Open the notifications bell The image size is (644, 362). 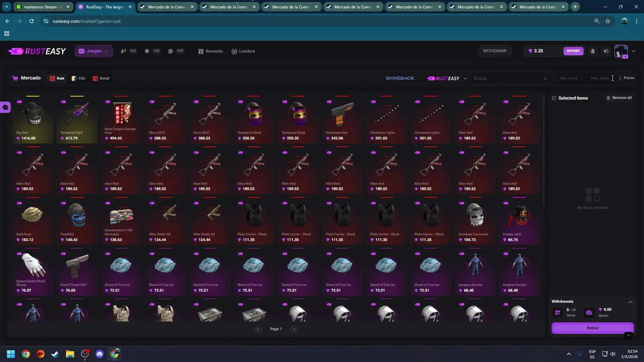coord(593,51)
